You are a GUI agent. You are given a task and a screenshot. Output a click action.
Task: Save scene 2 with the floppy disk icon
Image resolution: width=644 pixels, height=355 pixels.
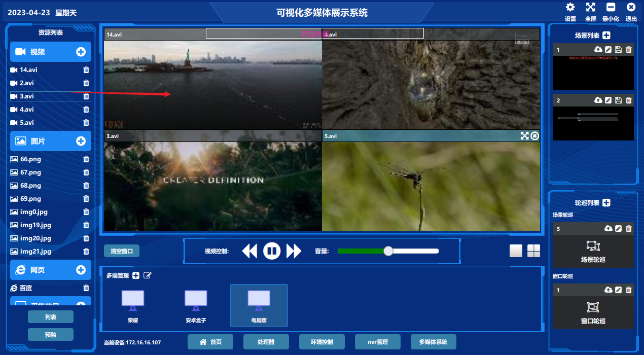(618, 100)
